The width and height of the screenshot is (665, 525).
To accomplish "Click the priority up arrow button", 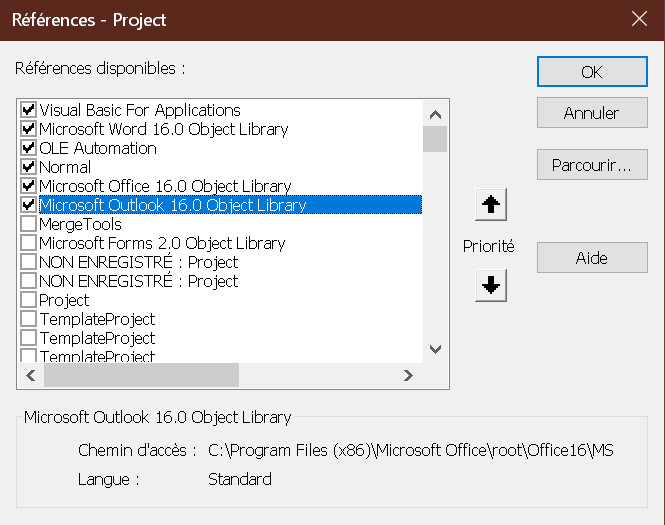I will (x=491, y=205).
